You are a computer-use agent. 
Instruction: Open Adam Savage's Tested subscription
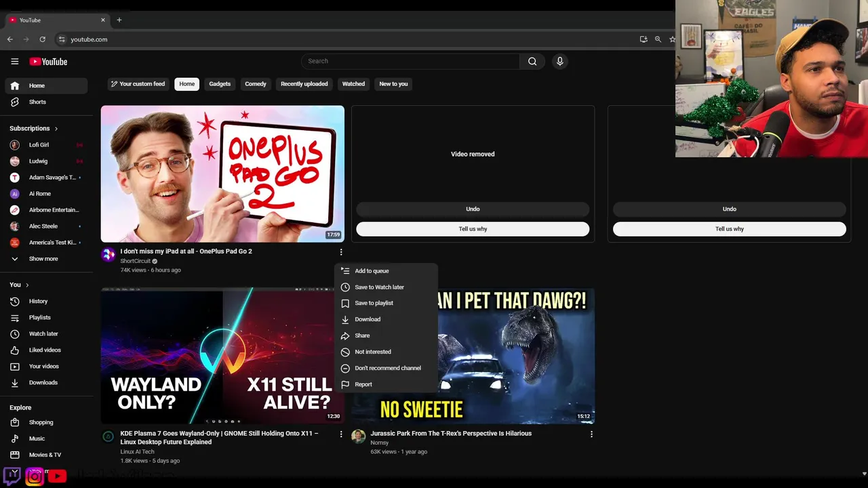click(x=46, y=177)
